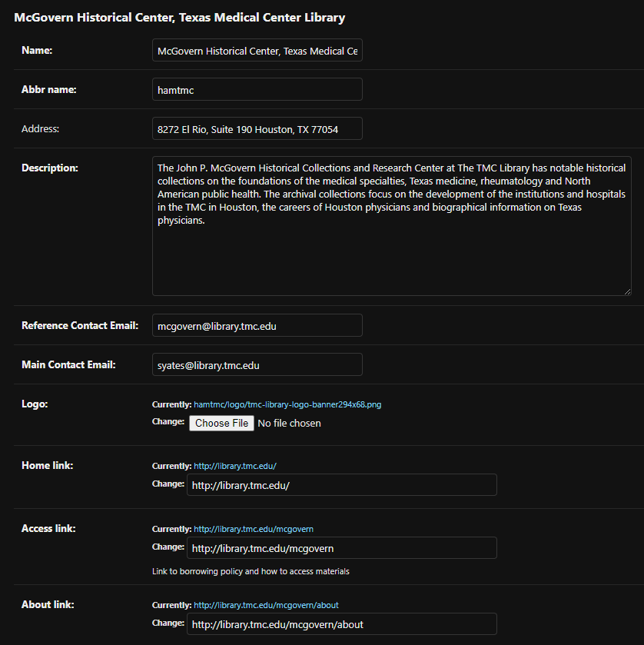Screen dimensions: 644x645
Task: Follow the current Access link URL
Action: (x=254, y=529)
